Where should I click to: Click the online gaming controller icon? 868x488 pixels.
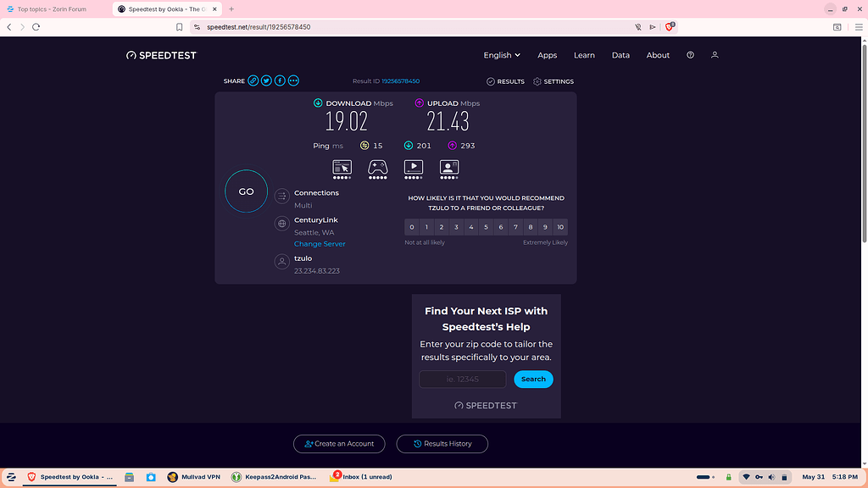pyautogui.click(x=377, y=169)
